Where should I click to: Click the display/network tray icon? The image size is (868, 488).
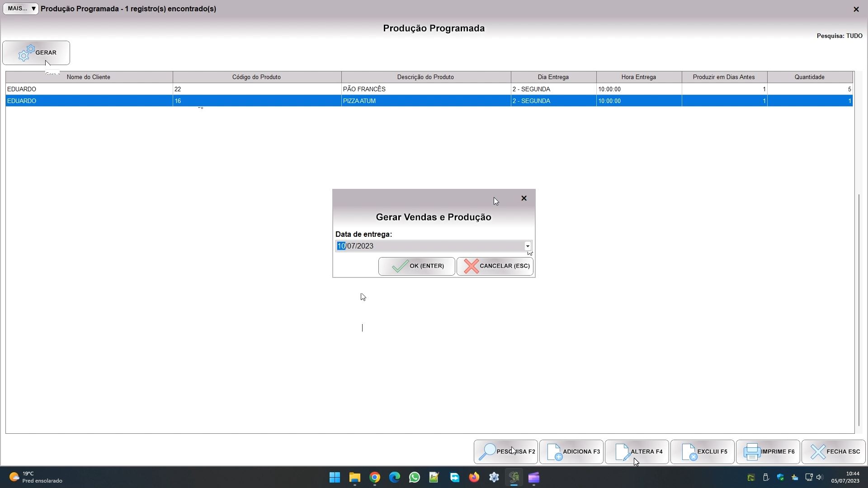pyautogui.click(x=809, y=478)
